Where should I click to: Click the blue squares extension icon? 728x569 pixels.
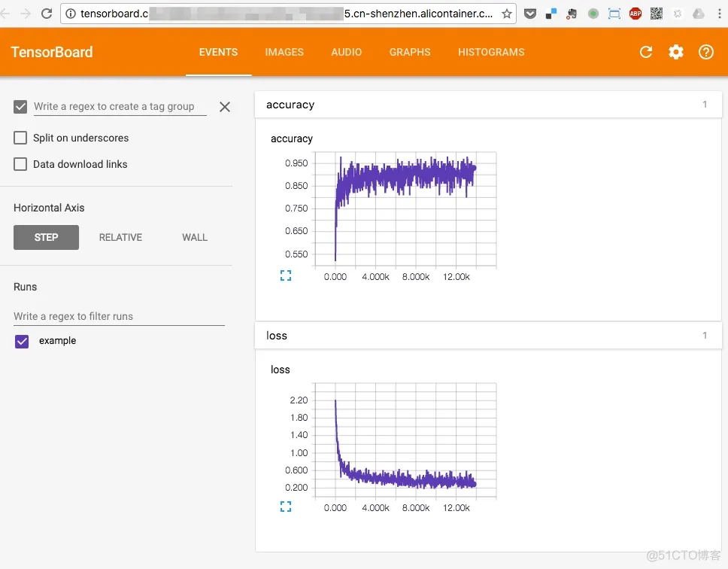point(551,14)
